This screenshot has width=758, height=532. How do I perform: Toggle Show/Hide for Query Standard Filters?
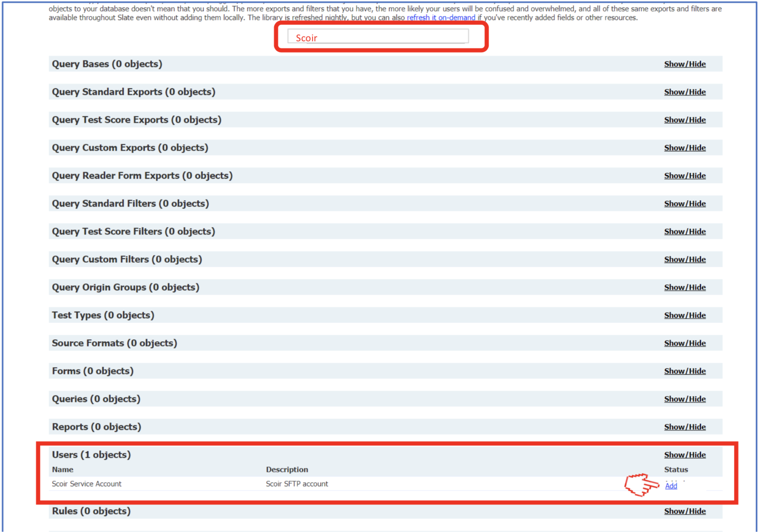(685, 204)
